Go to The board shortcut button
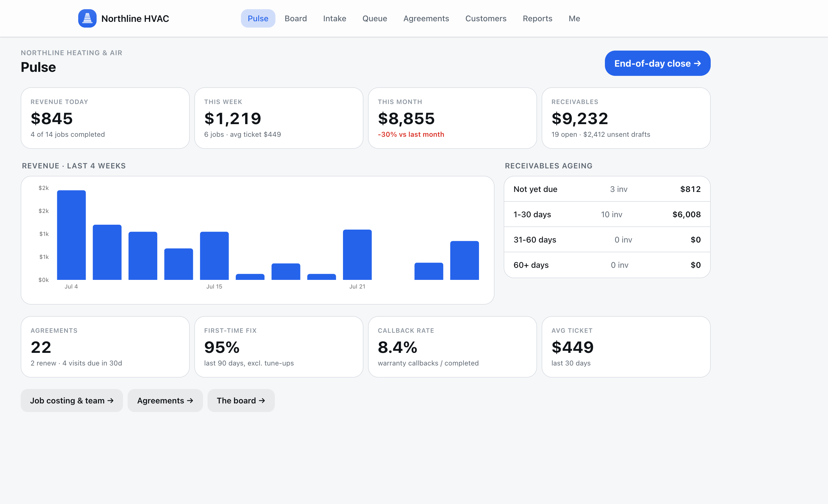Image resolution: width=828 pixels, height=504 pixels. [x=241, y=401]
